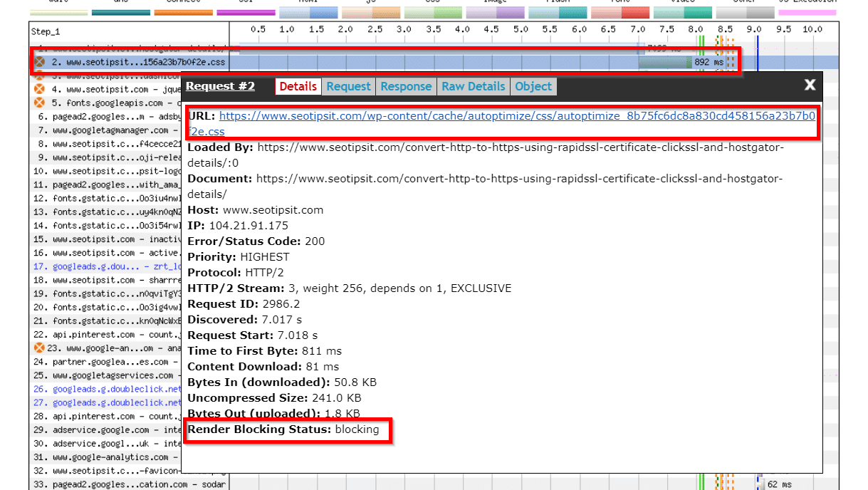Click the Details tab

coord(298,86)
